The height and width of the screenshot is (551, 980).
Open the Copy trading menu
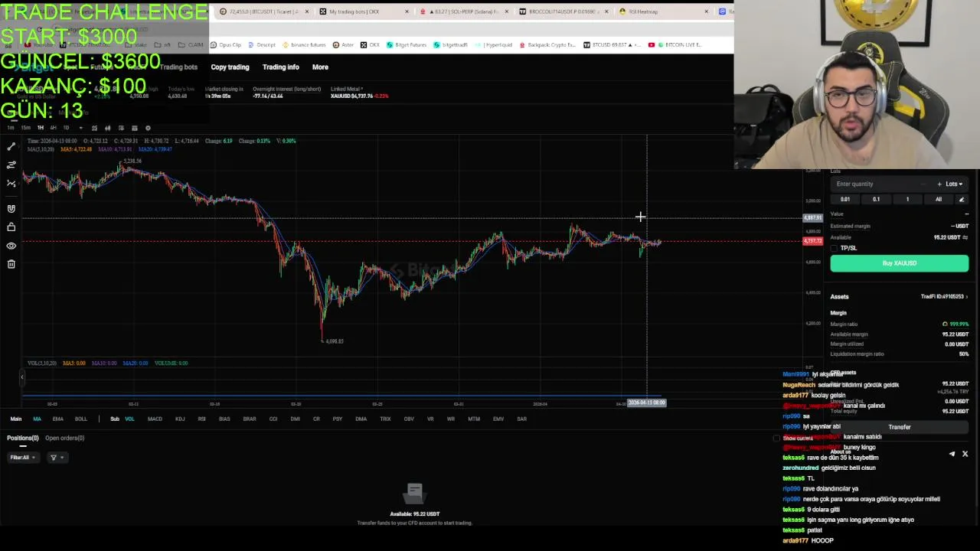pos(230,67)
